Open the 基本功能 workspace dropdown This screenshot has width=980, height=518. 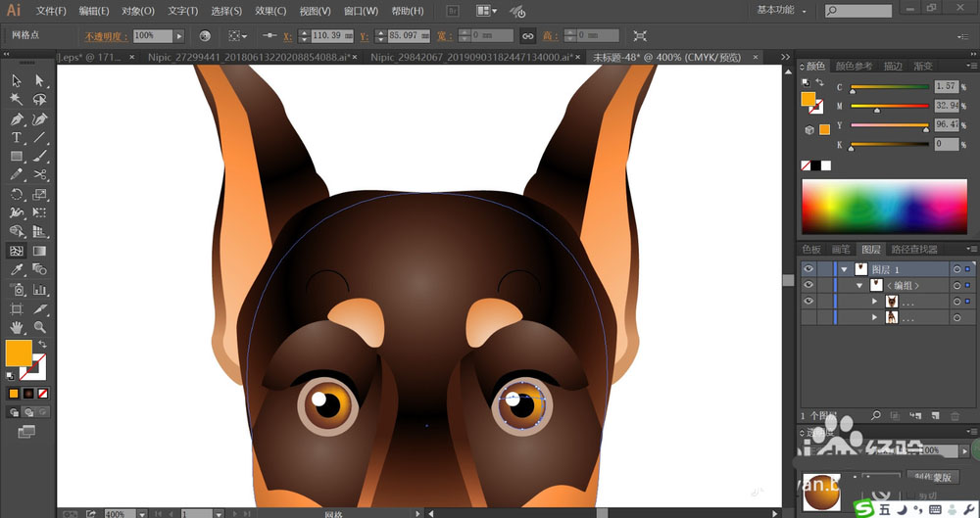780,11
